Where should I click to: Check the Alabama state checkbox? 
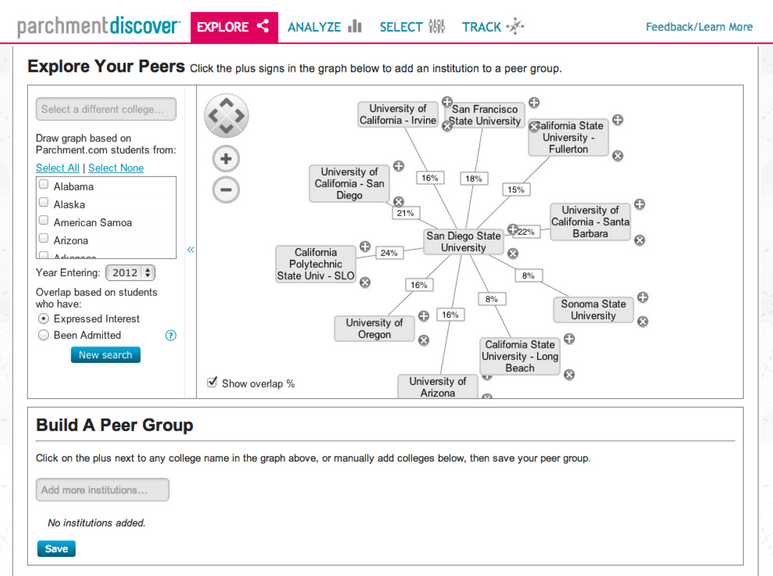click(x=43, y=184)
